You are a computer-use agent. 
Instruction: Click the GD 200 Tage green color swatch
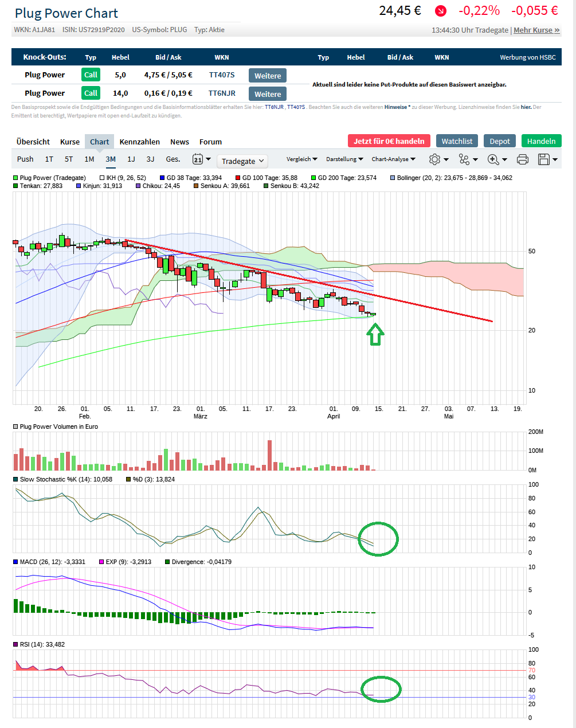coord(314,178)
